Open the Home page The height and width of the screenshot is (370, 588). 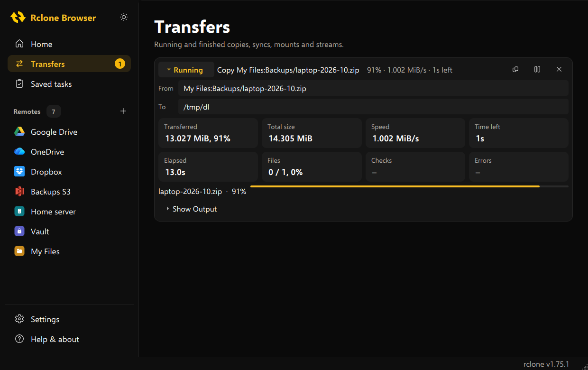[x=69, y=44]
